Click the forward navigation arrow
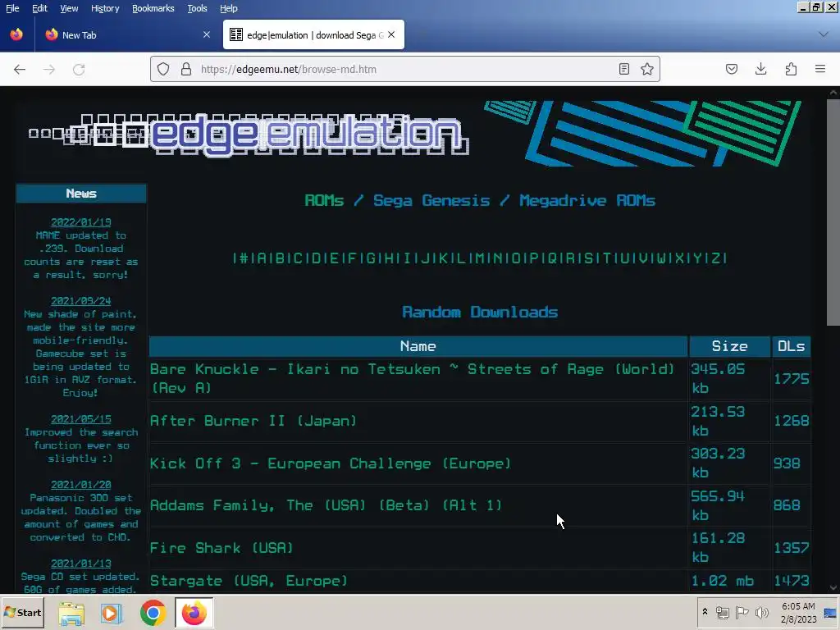 pos(49,69)
